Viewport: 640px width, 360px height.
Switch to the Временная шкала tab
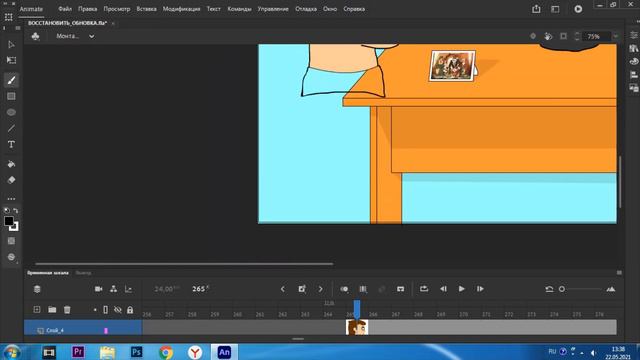pos(48,273)
